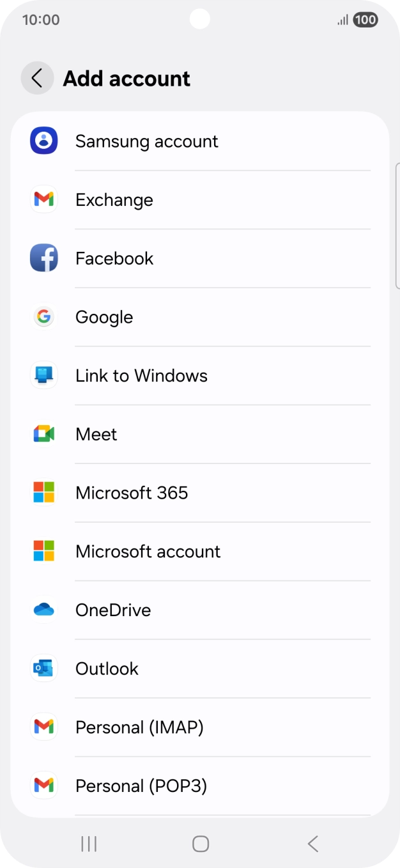Tap the Google G icon
Viewport: 400px width, 868px height.
tap(44, 317)
